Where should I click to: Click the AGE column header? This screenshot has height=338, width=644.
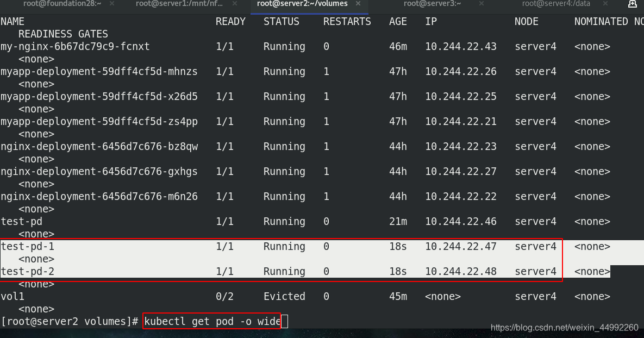point(398,21)
